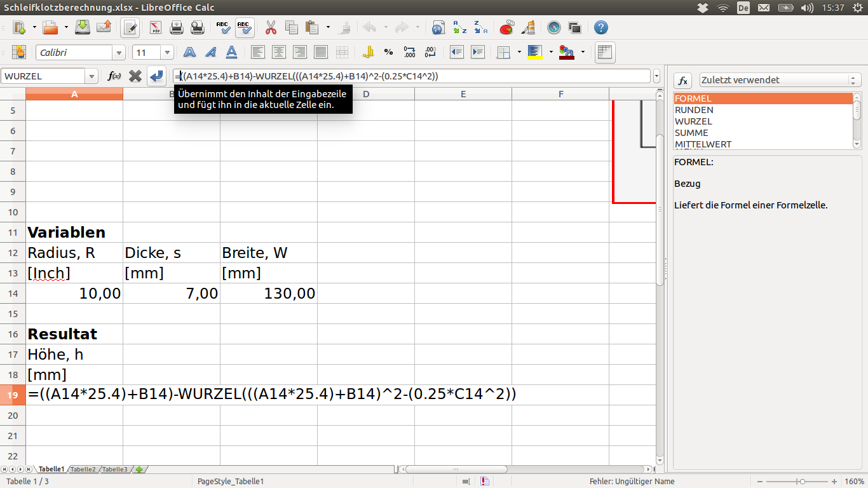
Task: Open Font Color dropdown arrow
Action: 583,52
